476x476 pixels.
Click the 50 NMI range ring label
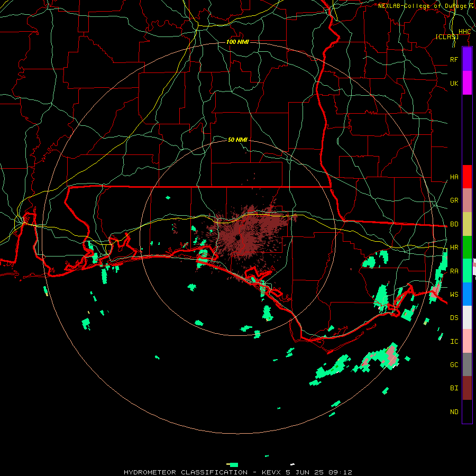point(237,140)
